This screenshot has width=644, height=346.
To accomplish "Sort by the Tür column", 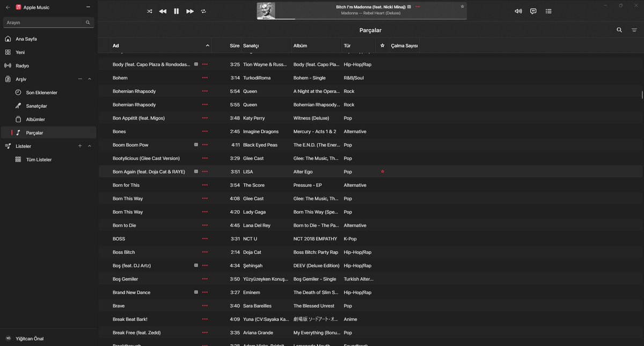I will (358, 46).
